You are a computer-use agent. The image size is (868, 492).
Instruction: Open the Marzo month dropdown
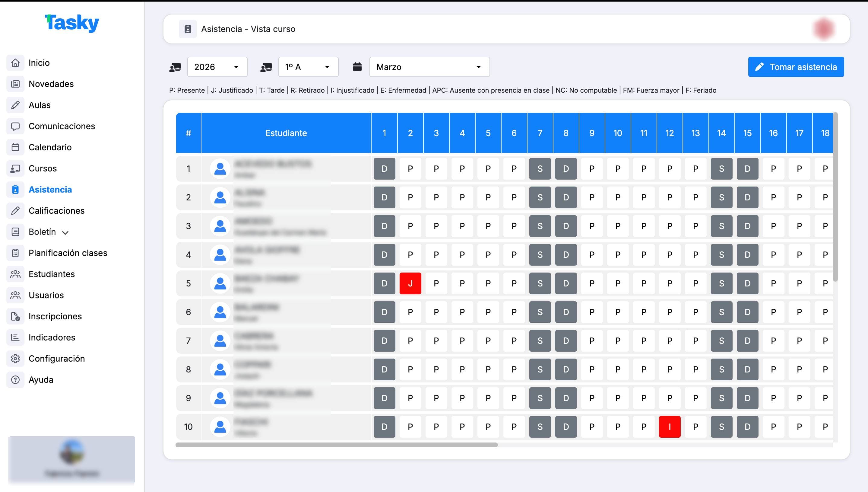click(429, 67)
